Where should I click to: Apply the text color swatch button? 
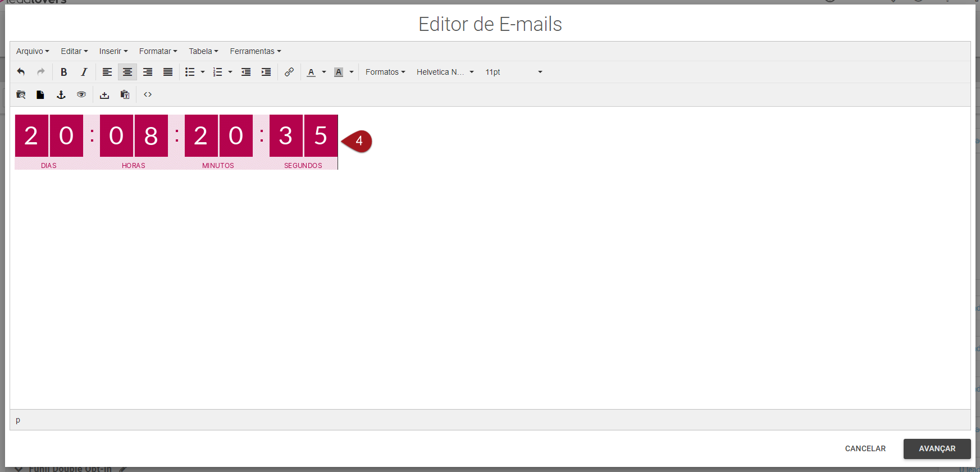(x=311, y=72)
